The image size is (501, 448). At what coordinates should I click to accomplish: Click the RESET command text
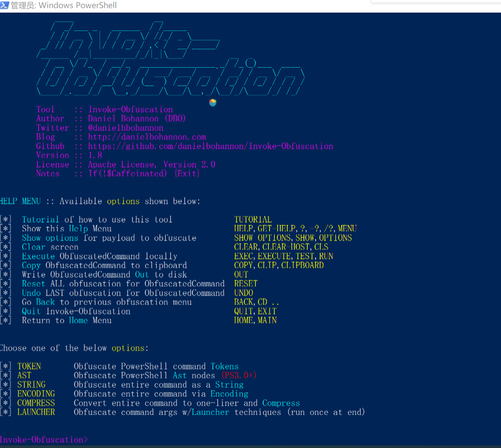246,284
